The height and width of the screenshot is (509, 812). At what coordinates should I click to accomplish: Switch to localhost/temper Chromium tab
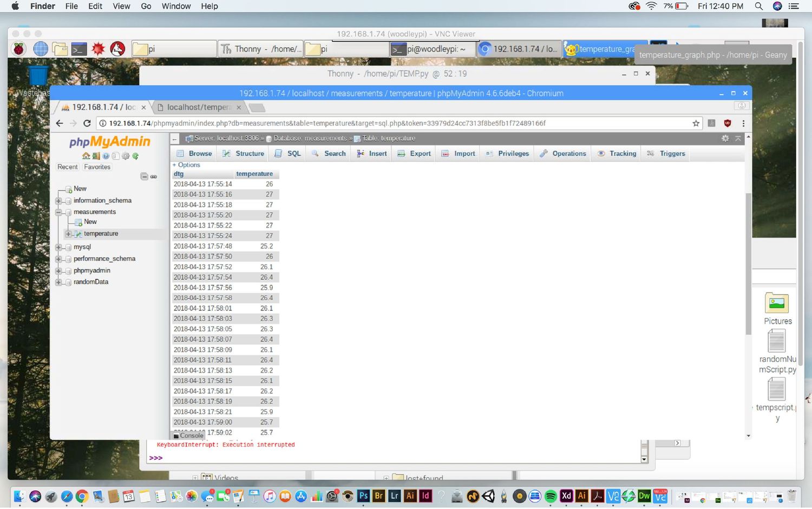coord(198,107)
